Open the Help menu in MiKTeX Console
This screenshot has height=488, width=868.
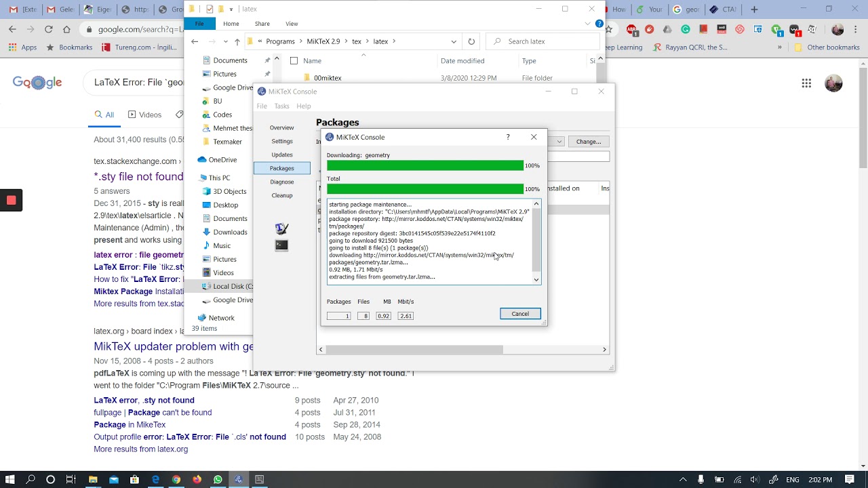coord(303,106)
